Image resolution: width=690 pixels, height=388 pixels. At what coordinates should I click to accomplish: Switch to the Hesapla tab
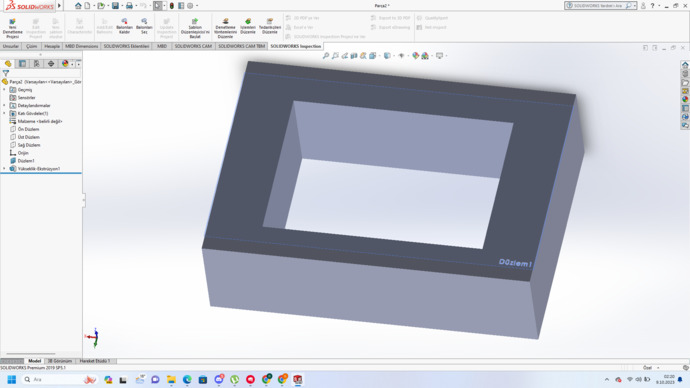point(52,46)
